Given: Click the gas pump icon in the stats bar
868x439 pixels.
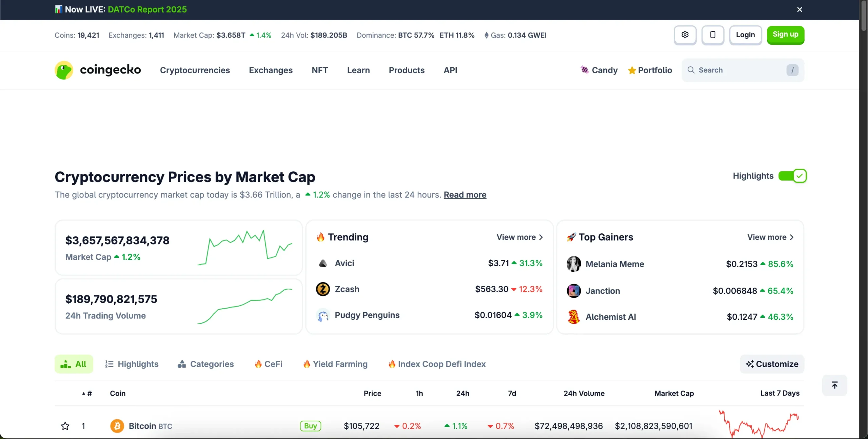Looking at the screenshot, I should coord(487,35).
